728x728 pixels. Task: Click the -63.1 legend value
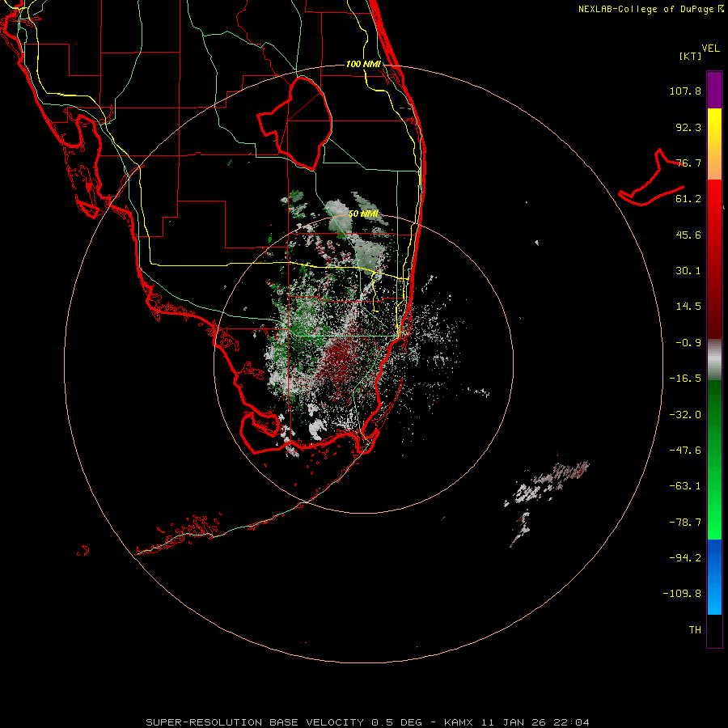685,486
